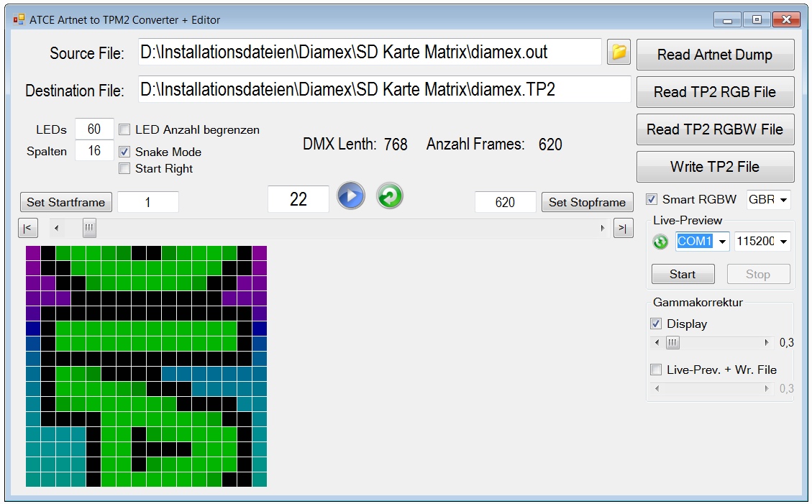Uncheck the Snake Mode checkbox
This screenshot has width=812, height=504.
click(x=124, y=152)
